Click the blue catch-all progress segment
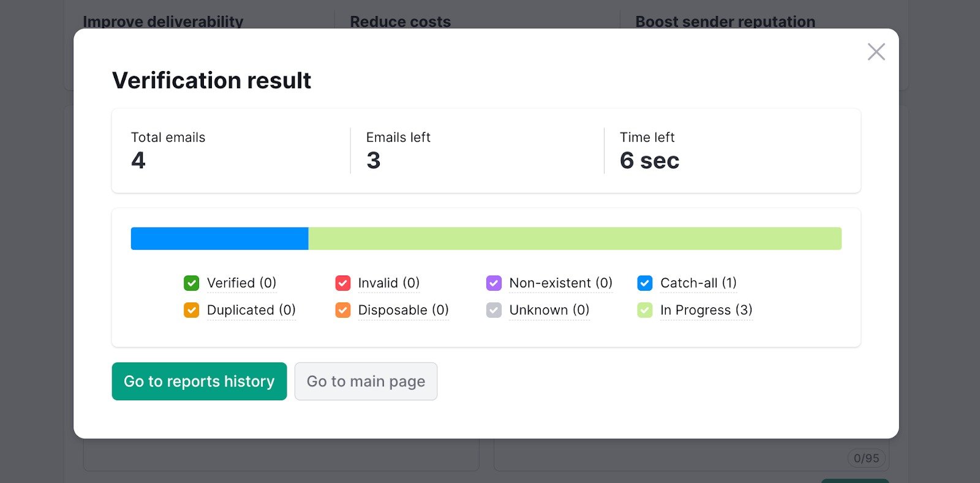Viewport: 980px width, 483px height. [x=219, y=239]
